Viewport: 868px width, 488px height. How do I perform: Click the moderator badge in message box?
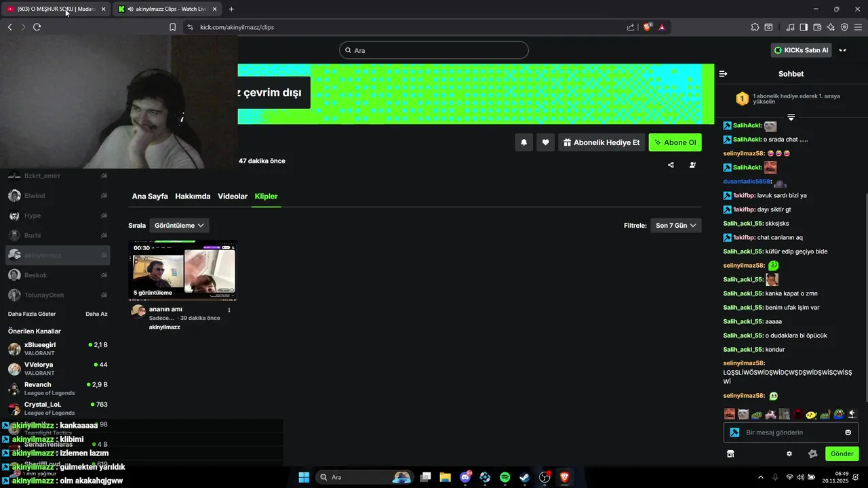pyautogui.click(x=734, y=432)
